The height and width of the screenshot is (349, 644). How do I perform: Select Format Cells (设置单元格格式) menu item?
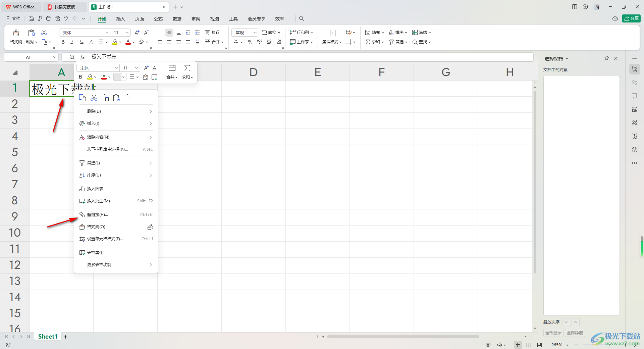pos(116,239)
